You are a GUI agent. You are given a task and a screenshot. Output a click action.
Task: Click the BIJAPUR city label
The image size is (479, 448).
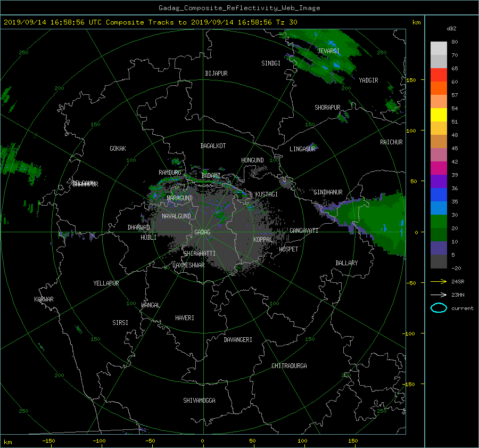[x=216, y=74]
